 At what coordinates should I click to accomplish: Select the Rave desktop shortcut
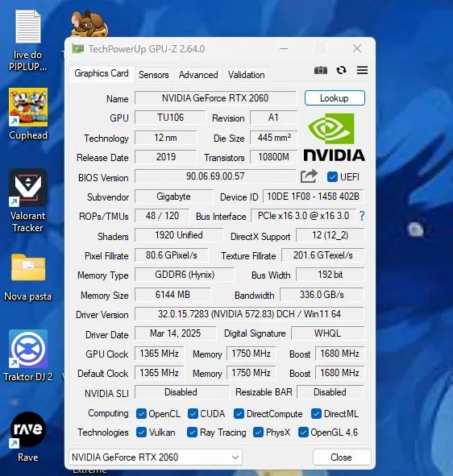28,437
